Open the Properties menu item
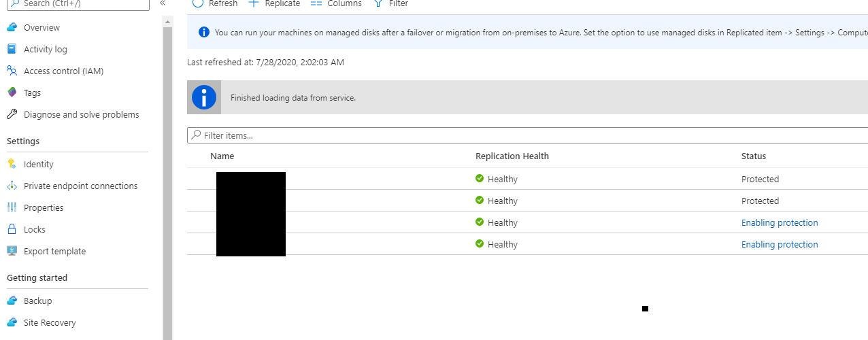The image size is (868, 340). pyautogui.click(x=44, y=207)
